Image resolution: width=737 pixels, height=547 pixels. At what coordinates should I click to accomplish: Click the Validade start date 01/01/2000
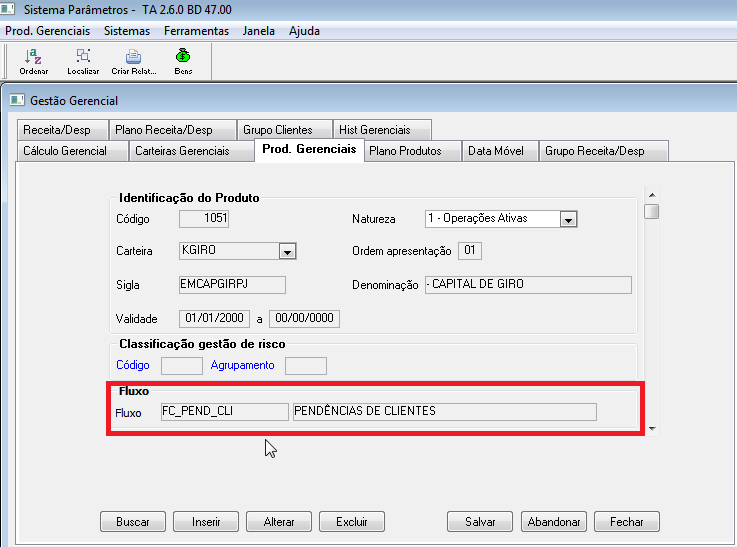click(214, 319)
